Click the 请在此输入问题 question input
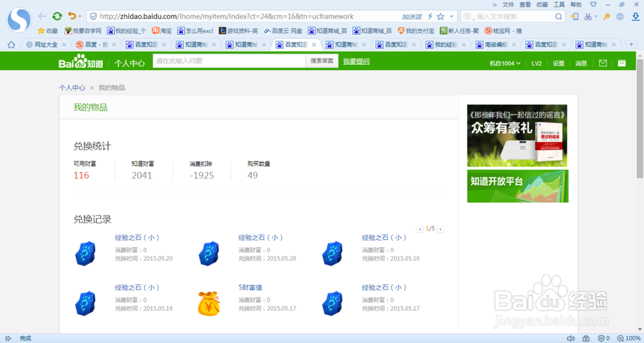 click(229, 60)
